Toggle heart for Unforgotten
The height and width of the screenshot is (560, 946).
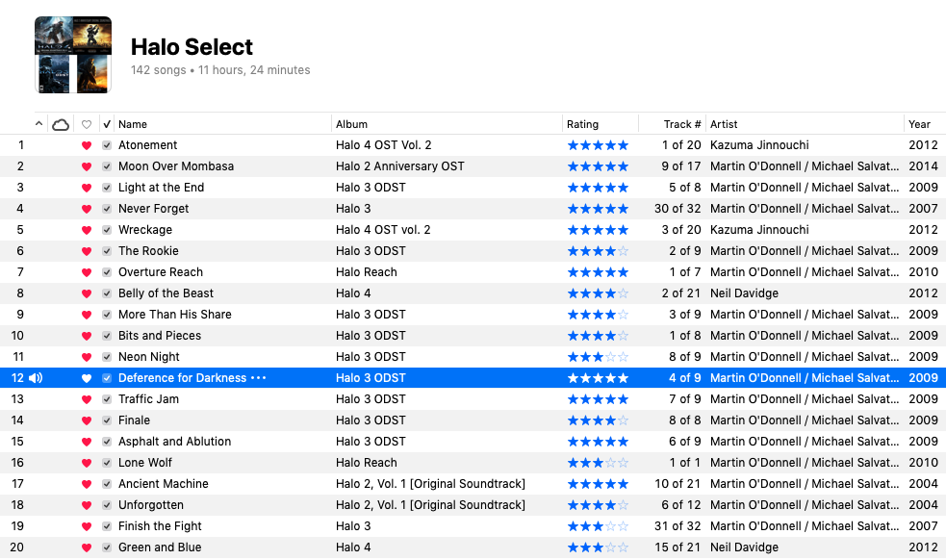pyautogui.click(x=87, y=505)
